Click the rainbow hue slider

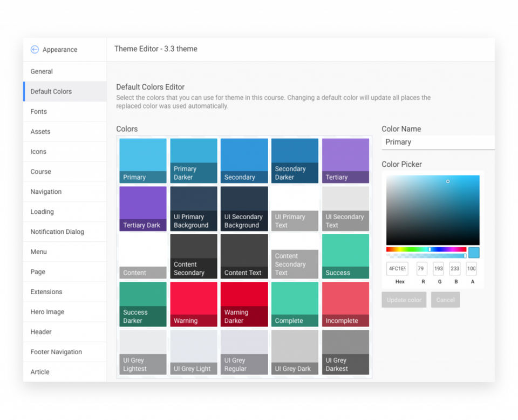click(426, 249)
